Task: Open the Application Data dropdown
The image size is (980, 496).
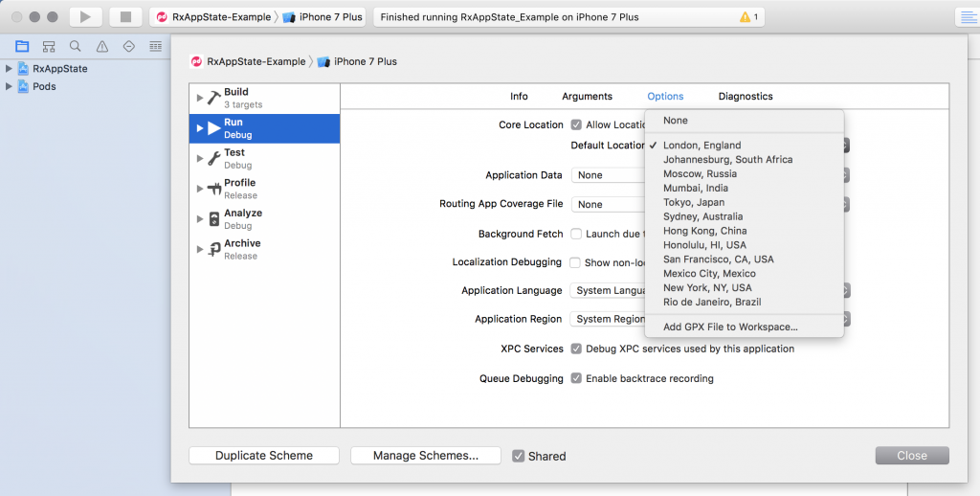Action: pos(710,175)
